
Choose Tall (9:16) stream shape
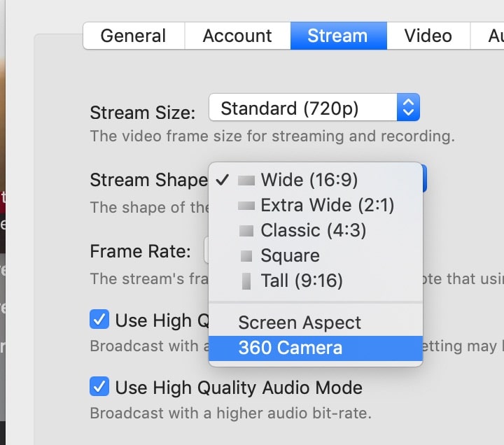click(315, 281)
